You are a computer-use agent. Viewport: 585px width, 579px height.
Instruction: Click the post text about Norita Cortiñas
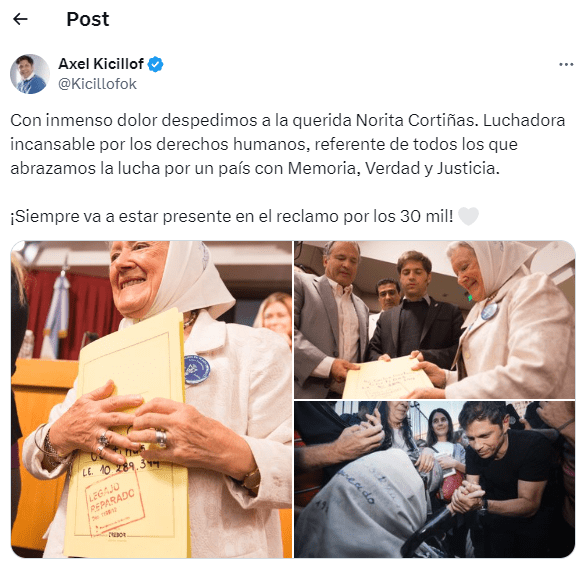(288, 144)
